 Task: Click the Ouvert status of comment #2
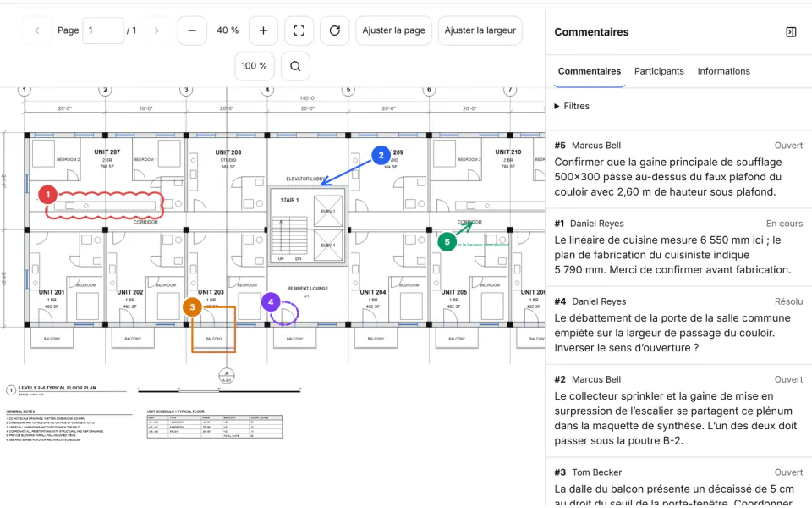pos(788,379)
